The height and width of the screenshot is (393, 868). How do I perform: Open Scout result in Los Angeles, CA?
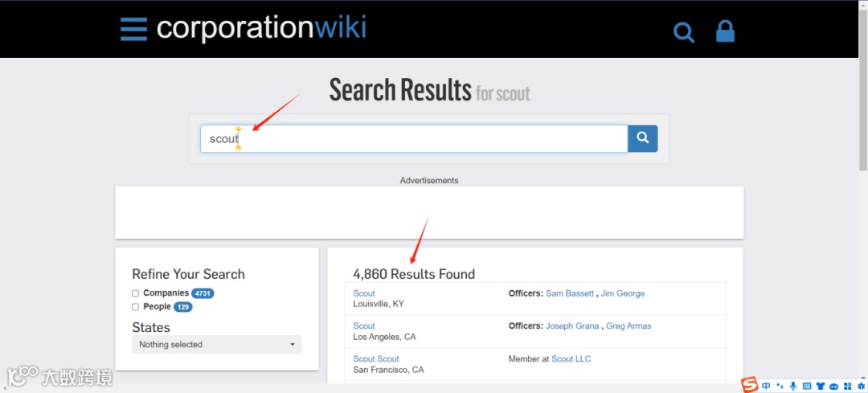tap(364, 326)
